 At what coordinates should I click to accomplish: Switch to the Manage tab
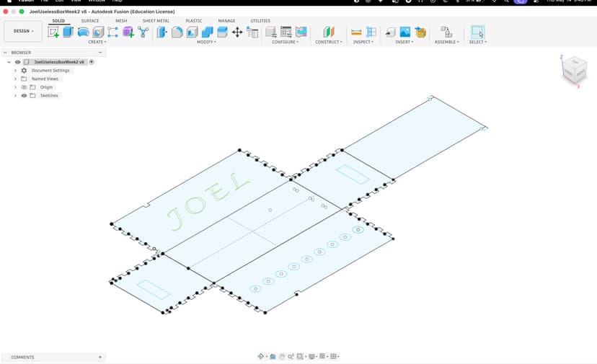click(226, 21)
